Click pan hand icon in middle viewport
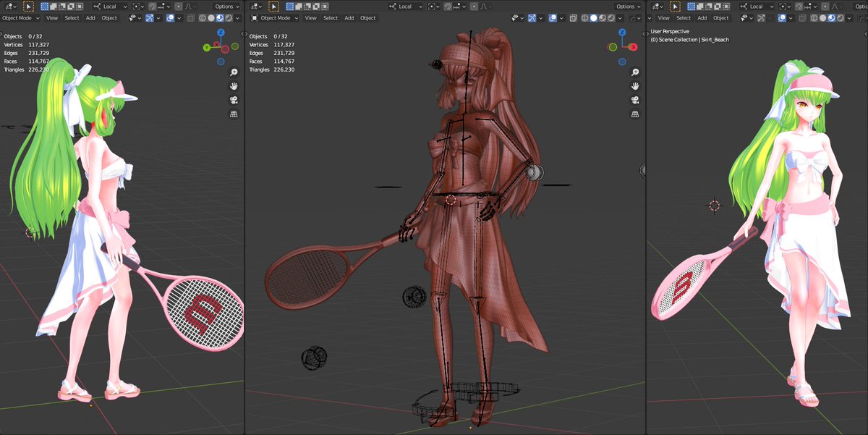This screenshot has height=435, width=868. [635, 86]
